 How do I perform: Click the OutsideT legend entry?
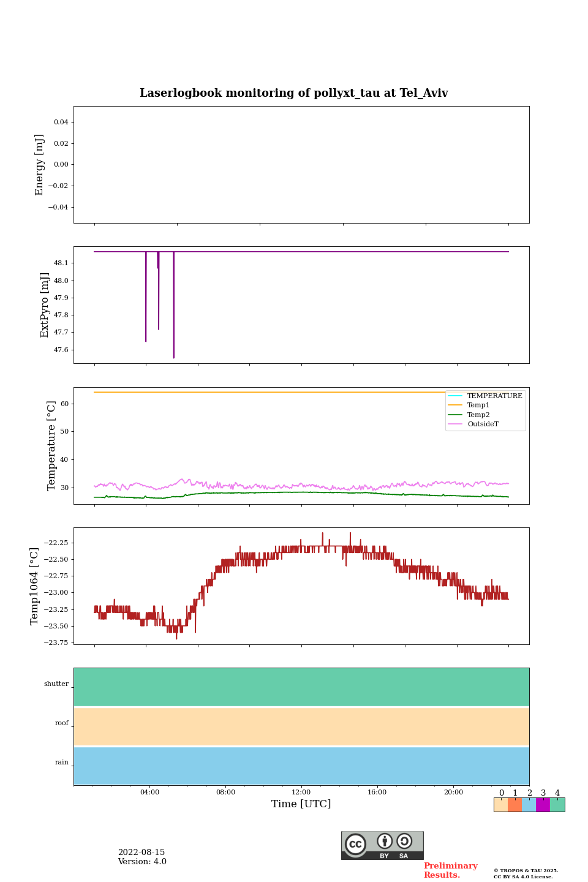pyautogui.click(x=473, y=424)
